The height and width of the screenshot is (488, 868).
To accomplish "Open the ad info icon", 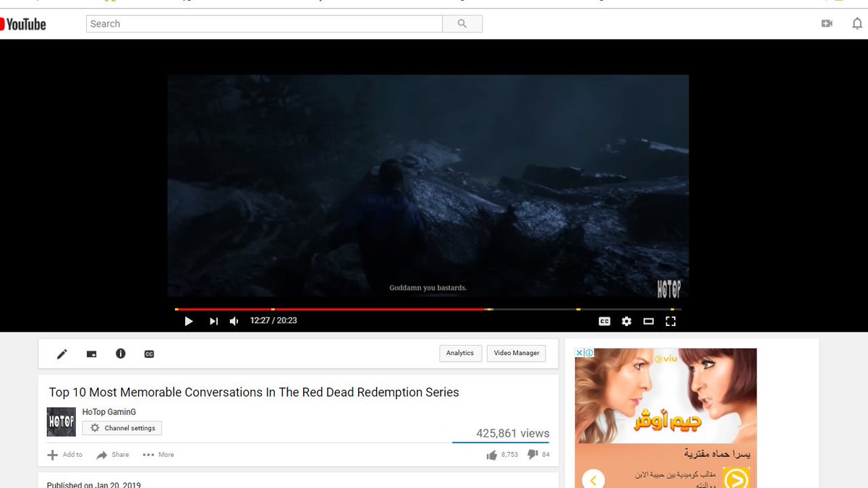I will pyautogui.click(x=590, y=353).
